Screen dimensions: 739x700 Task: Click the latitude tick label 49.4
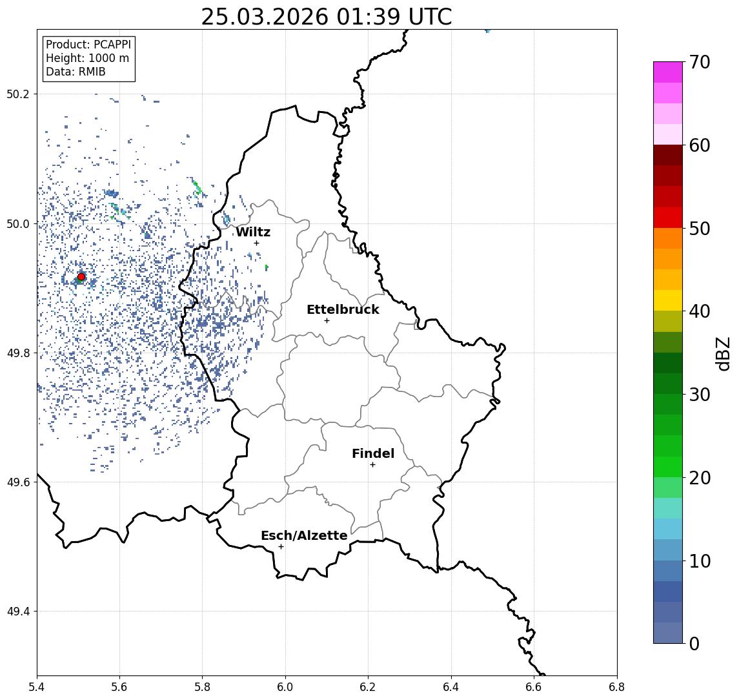pos(17,612)
